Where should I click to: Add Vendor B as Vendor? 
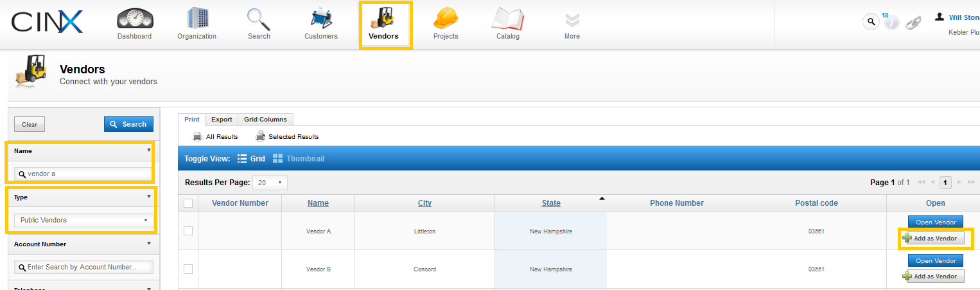933,276
